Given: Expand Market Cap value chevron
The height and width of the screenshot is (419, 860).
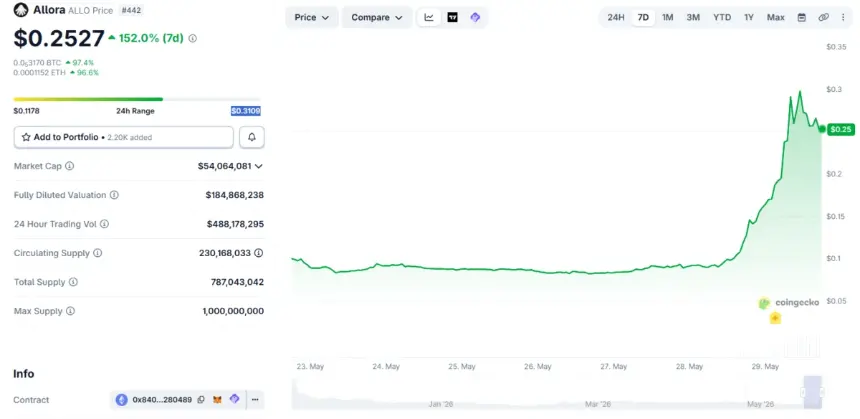Looking at the screenshot, I should (x=258, y=166).
